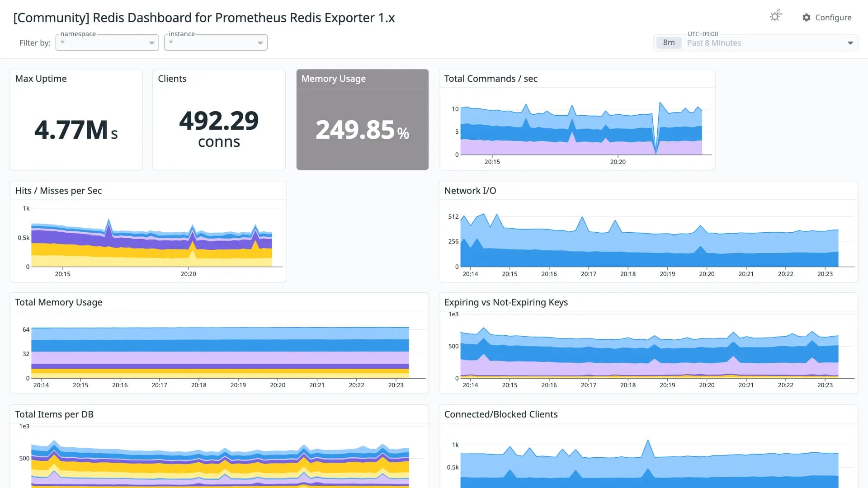Screen dimensions: 868x488
Task: Click the UTC+09:00 timezone label
Action: (x=703, y=34)
